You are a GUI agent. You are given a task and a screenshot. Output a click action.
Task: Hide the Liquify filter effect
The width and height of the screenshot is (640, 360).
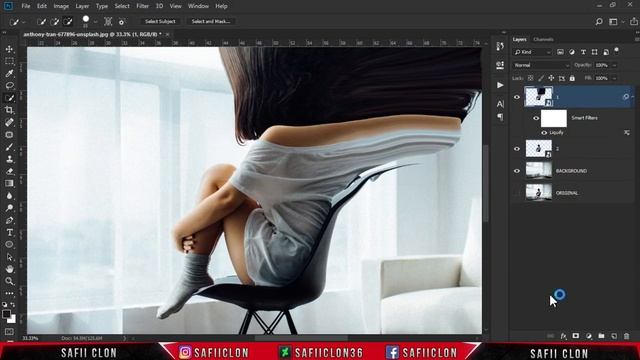(544, 133)
